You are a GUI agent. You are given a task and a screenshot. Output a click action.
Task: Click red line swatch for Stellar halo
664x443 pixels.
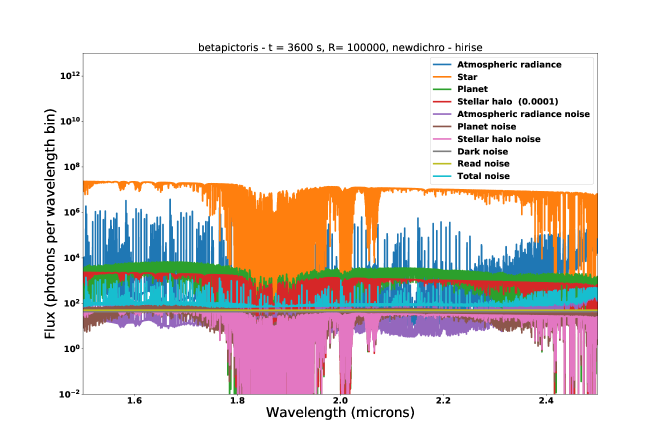point(442,102)
